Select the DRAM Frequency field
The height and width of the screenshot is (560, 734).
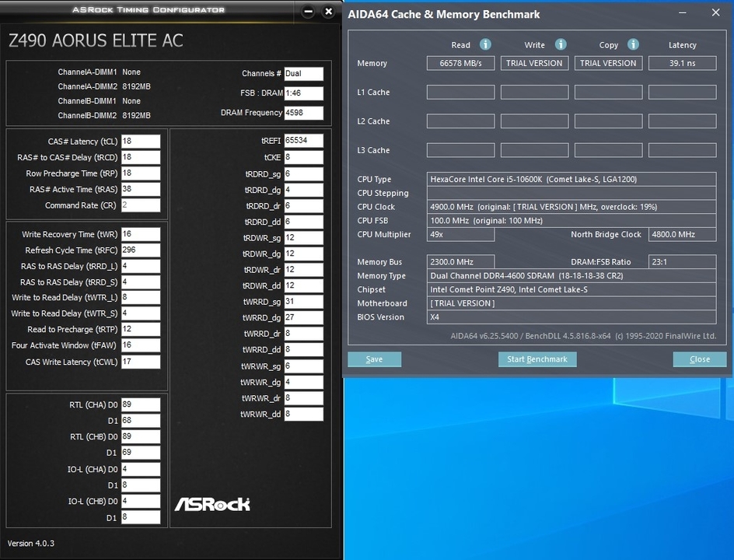[x=303, y=113]
